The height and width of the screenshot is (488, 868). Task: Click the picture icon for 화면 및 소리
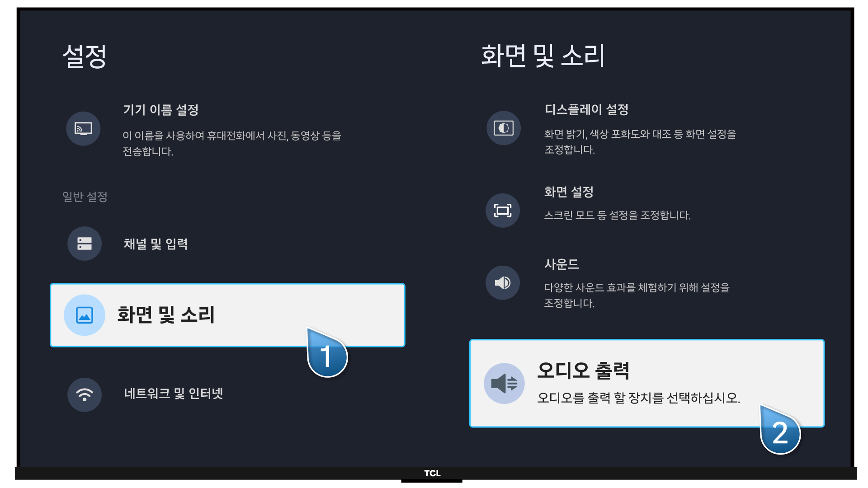85,315
